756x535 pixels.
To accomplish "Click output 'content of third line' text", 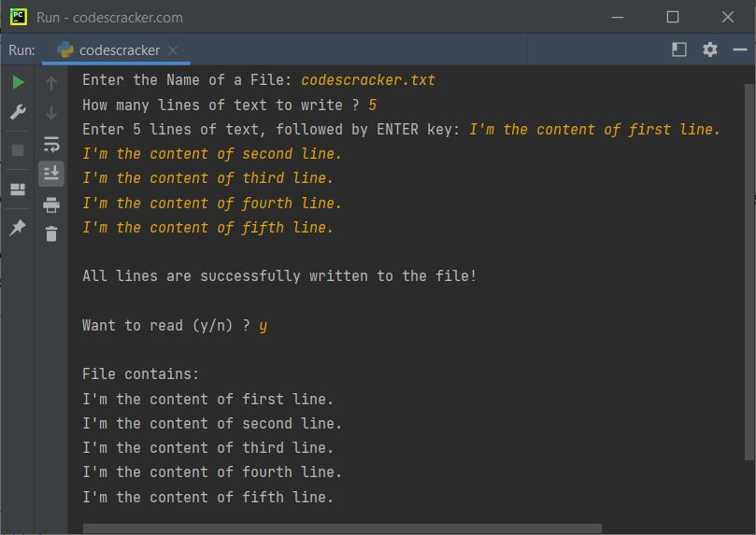I will [207, 448].
